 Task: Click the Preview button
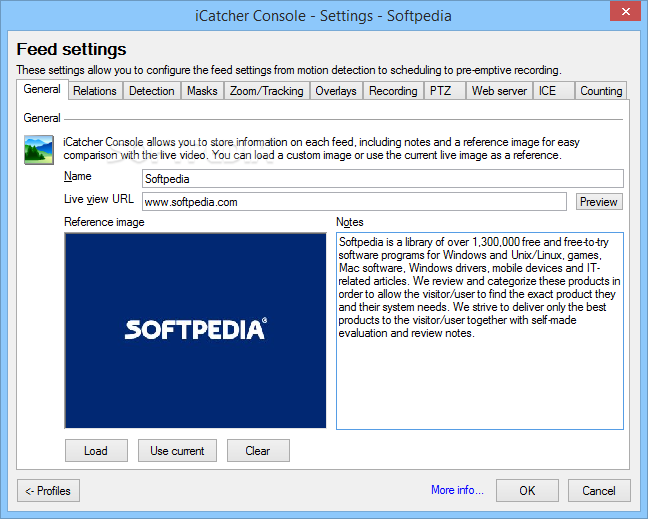pos(599,202)
